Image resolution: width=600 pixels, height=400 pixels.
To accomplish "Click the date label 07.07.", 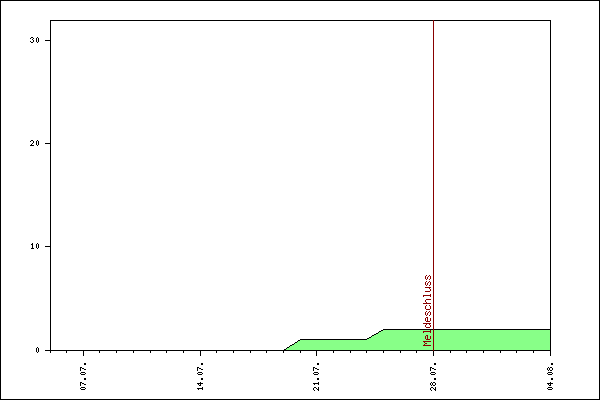I will [x=83, y=376].
